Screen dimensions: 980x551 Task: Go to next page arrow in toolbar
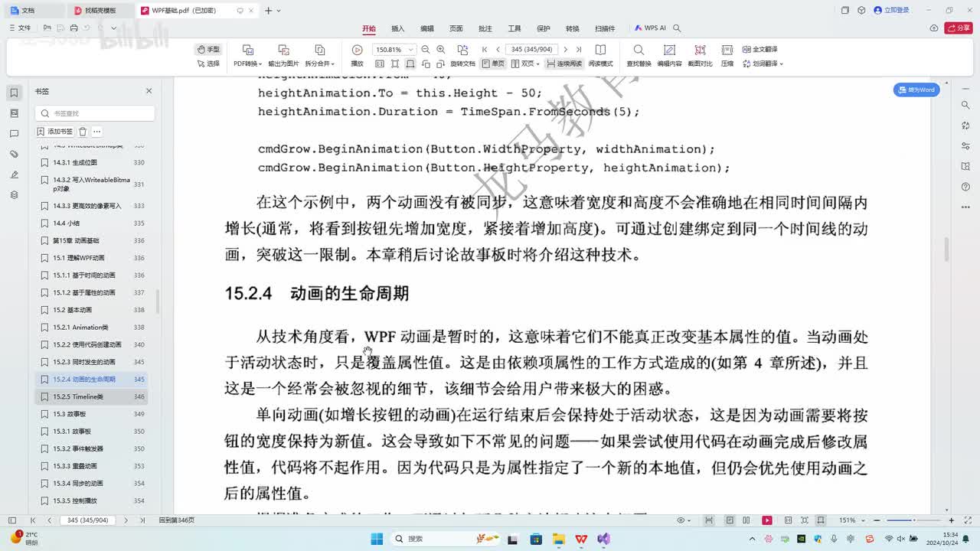point(566,49)
